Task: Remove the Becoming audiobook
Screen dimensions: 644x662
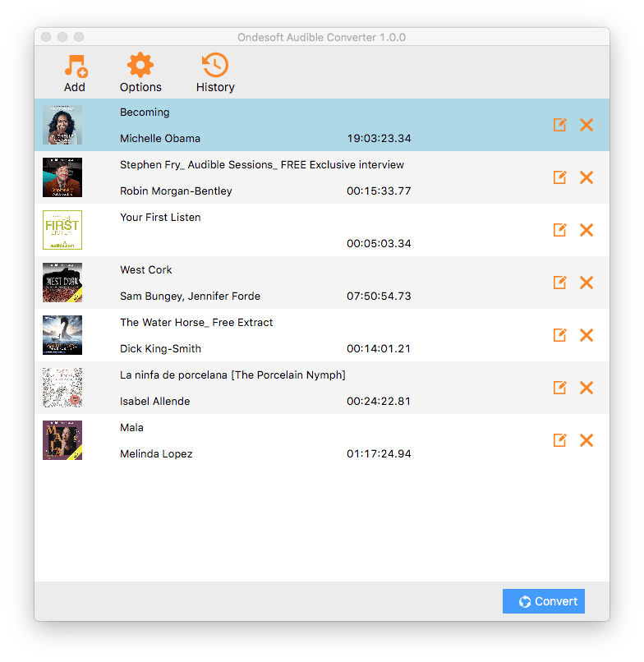Action: (586, 125)
